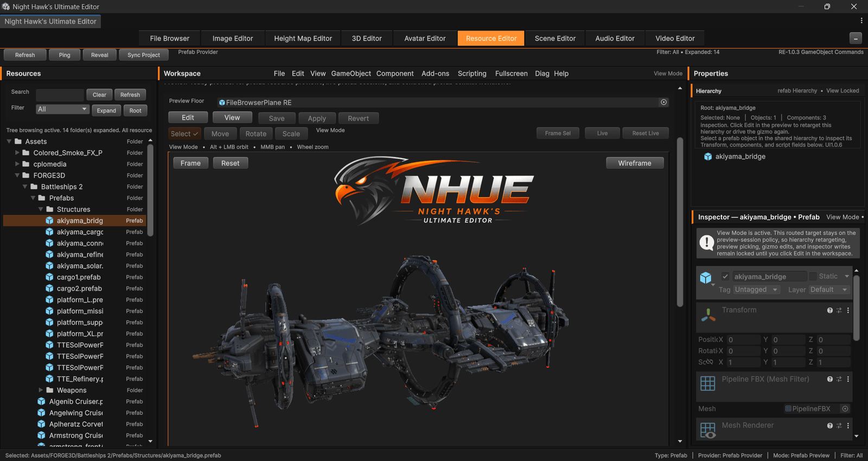Open Pipeline FBX Mesh Filter help icon

pyautogui.click(x=829, y=379)
